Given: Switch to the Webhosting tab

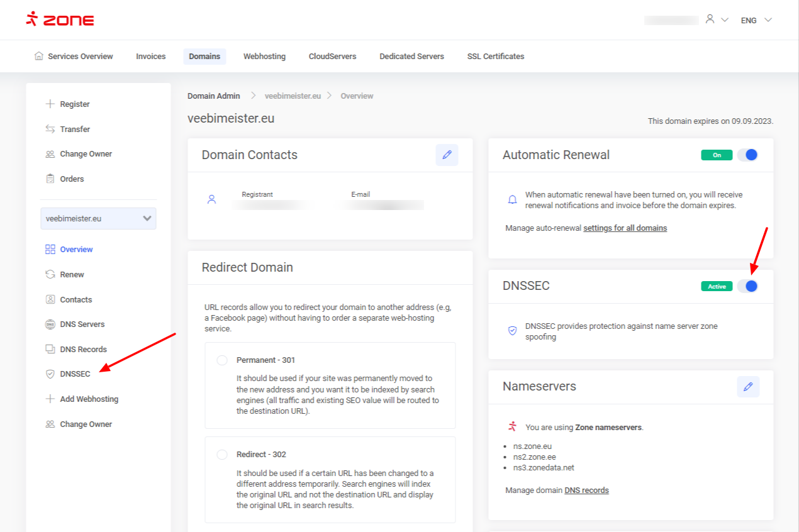Looking at the screenshot, I should (x=264, y=57).
